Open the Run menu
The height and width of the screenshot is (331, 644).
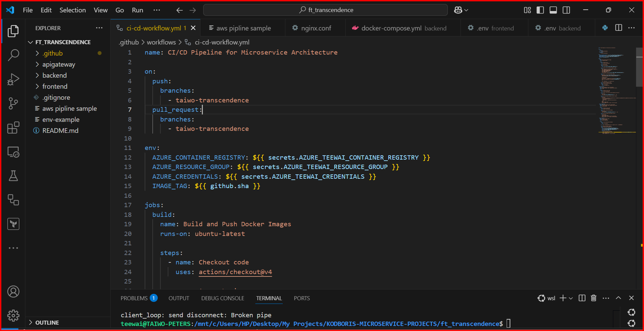point(137,10)
